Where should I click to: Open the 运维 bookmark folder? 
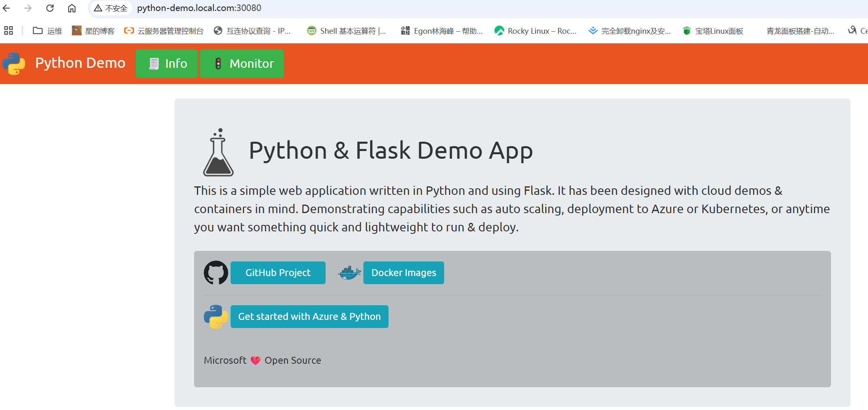[x=48, y=31]
